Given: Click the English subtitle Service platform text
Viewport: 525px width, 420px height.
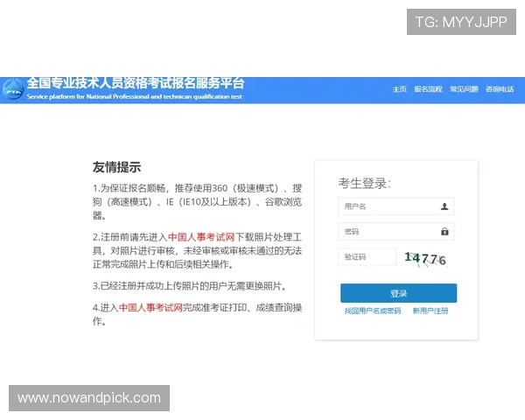Looking at the screenshot, I should pos(134,96).
